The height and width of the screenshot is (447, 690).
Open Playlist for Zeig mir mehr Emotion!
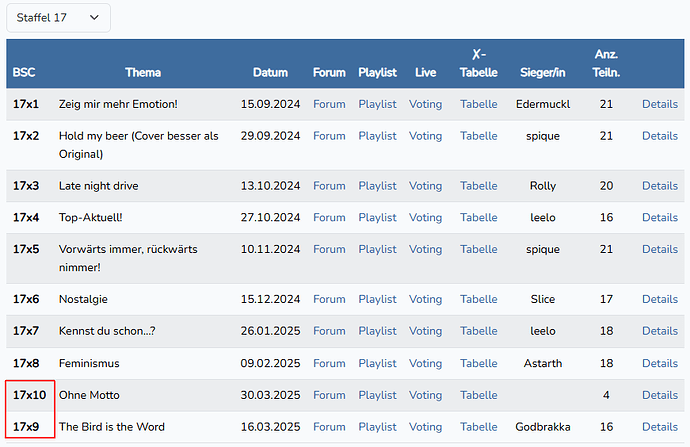377,104
